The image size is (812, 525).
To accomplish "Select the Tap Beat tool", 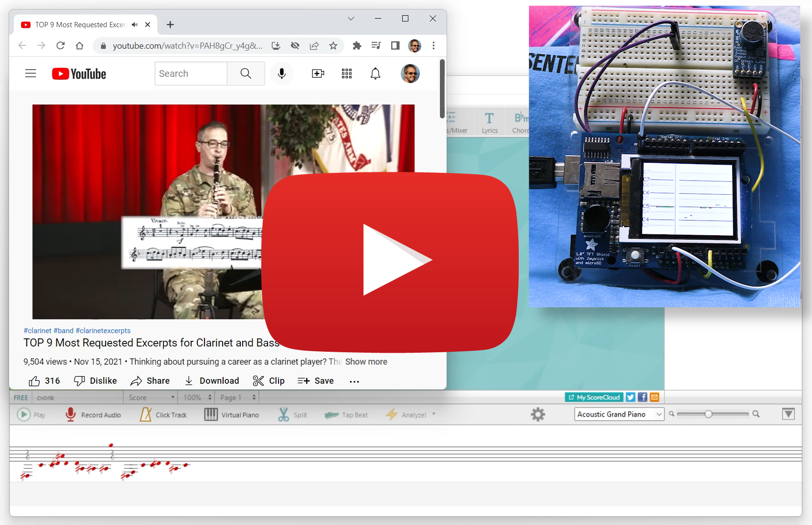I will point(346,415).
